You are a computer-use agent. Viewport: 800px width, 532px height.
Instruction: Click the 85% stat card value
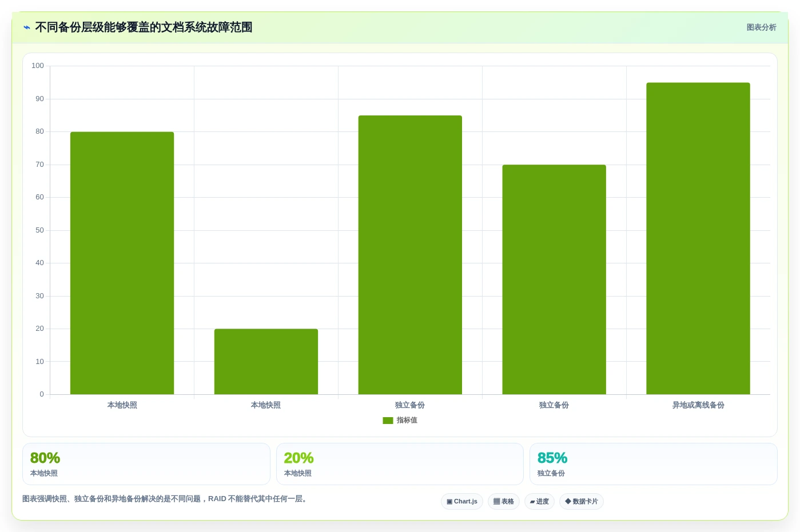point(552,458)
